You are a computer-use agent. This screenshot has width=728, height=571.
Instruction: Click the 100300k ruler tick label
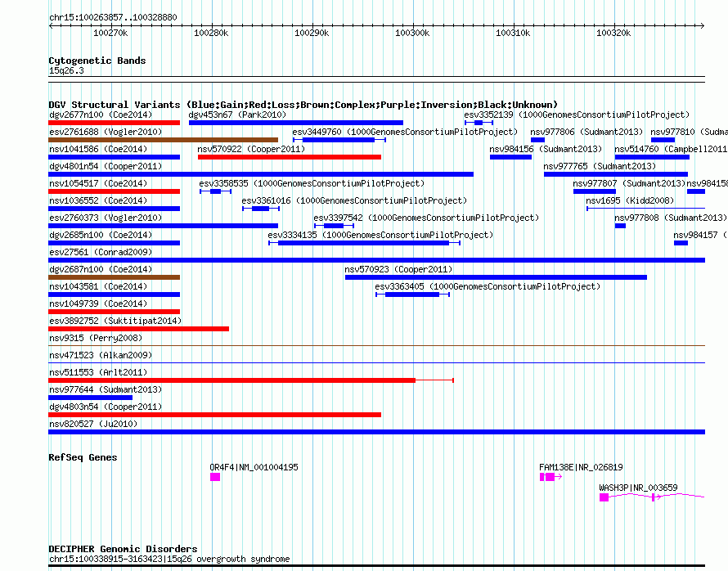pyautogui.click(x=412, y=33)
